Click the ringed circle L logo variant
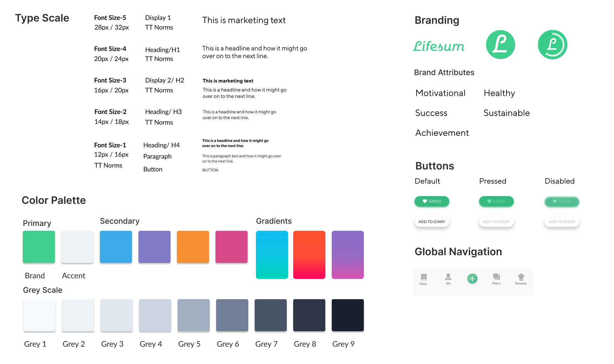This screenshot has height=364, width=614. coord(552,45)
